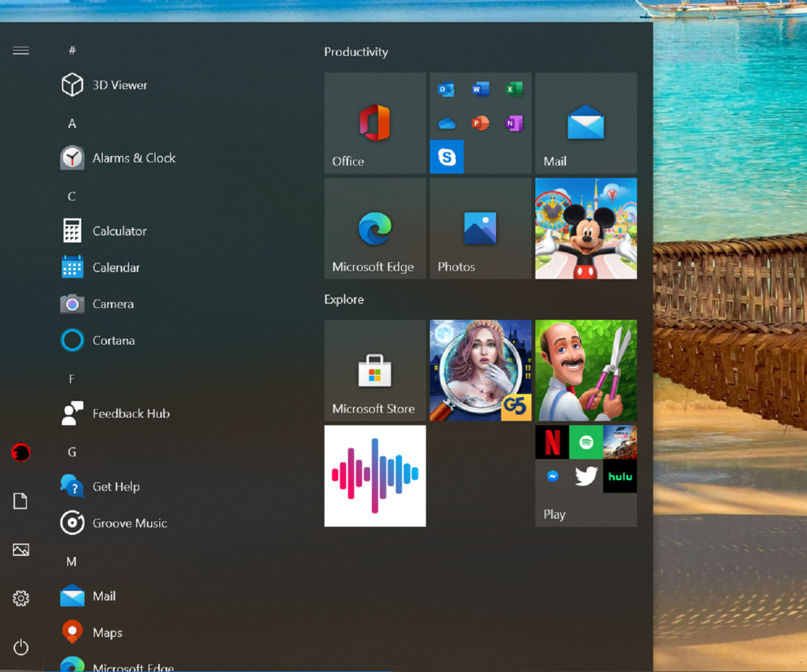Open Pictures from the left sidebar
The height and width of the screenshot is (672, 807).
pos(20,549)
